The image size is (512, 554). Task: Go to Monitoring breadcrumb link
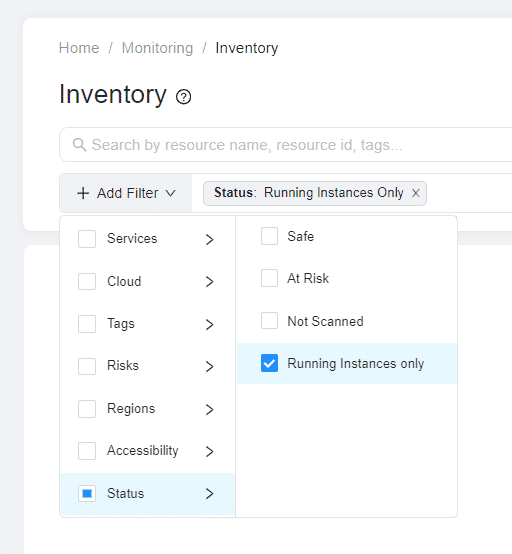[158, 48]
